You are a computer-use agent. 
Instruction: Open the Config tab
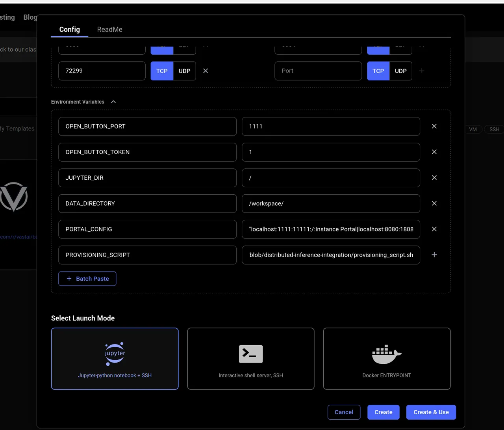[69, 30]
